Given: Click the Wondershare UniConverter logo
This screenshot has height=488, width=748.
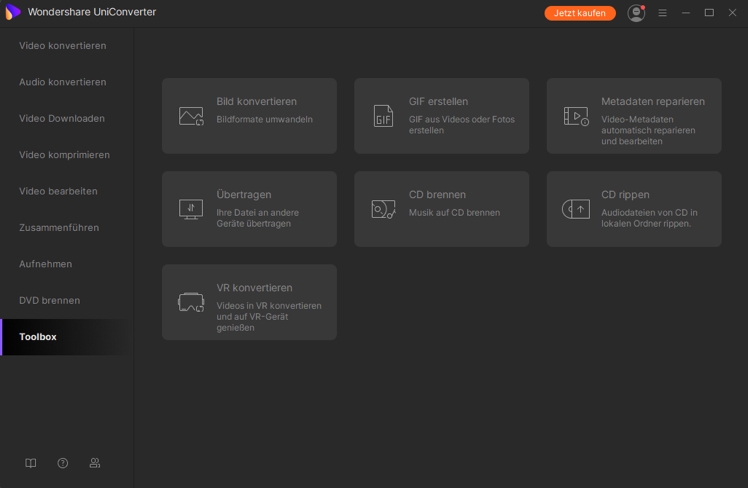Looking at the screenshot, I should [13, 12].
